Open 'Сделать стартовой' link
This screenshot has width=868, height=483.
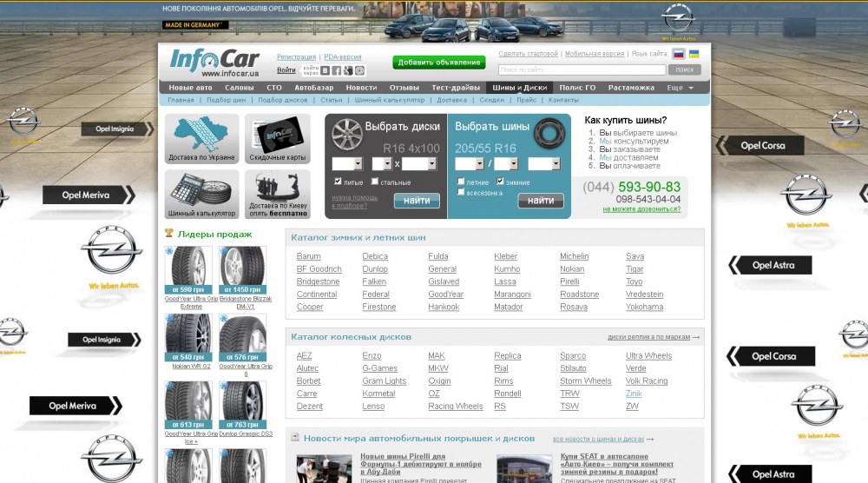tap(528, 54)
